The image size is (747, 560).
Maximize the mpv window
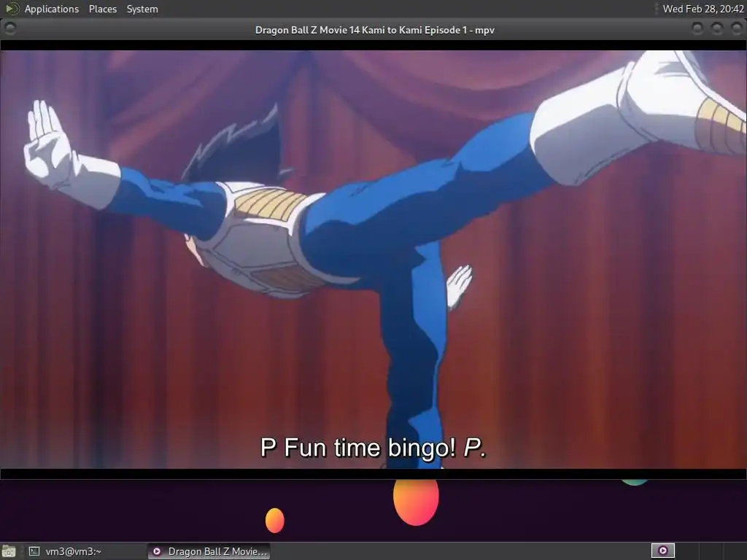coord(717,29)
